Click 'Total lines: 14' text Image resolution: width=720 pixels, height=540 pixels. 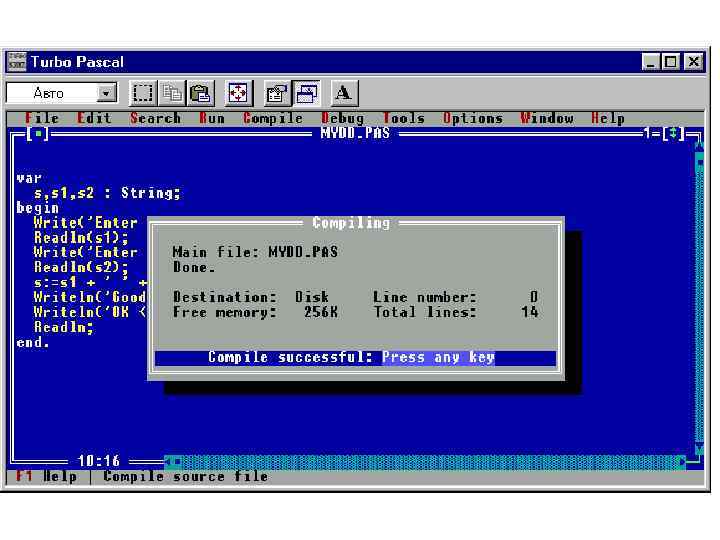click(456, 312)
